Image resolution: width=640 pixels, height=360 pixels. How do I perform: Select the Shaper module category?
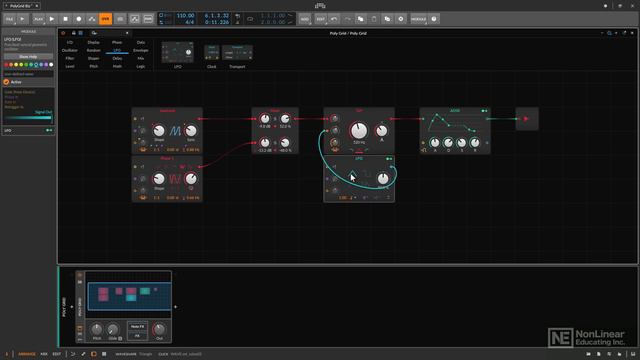[93, 58]
